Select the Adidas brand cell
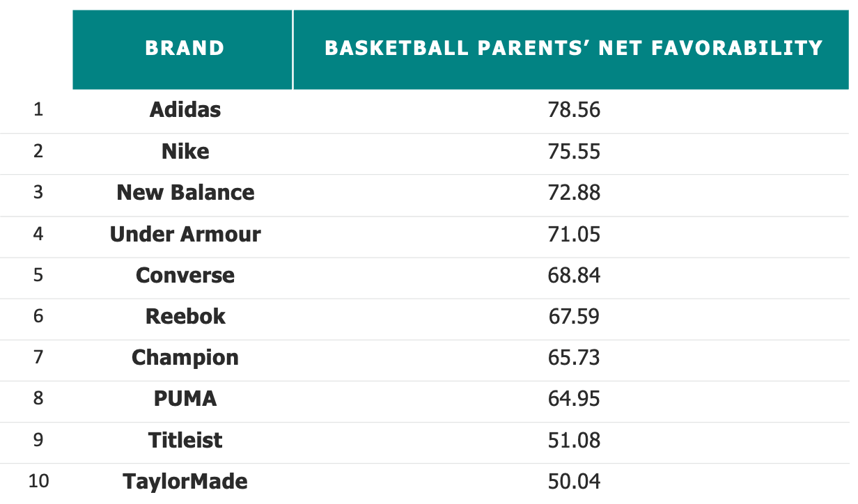Screen dimensions: 858x504 pyautogui.click(x=185, y=110)
